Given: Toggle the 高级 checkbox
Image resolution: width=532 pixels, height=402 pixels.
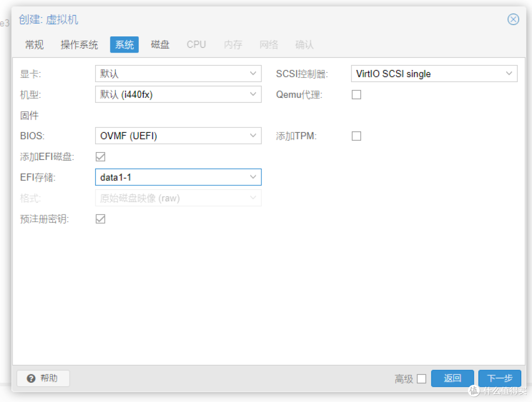Looking at the screenshot, I should click(x=422, y=378).
